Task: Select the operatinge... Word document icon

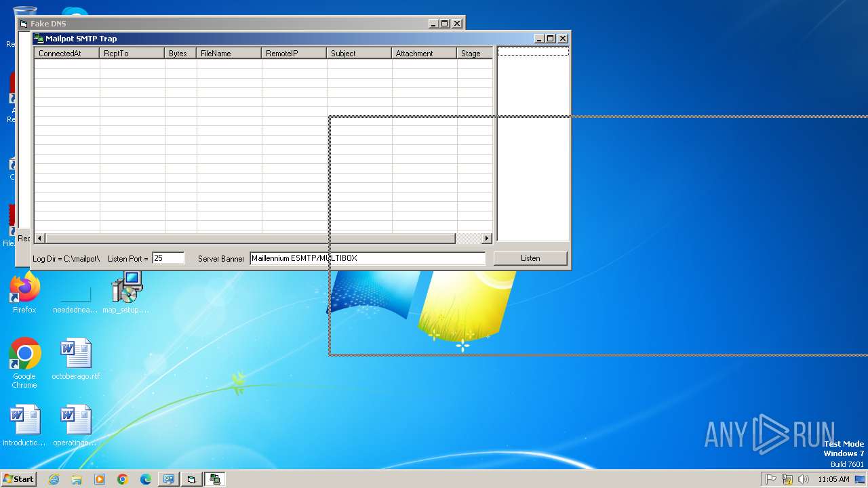Action: 76,426
